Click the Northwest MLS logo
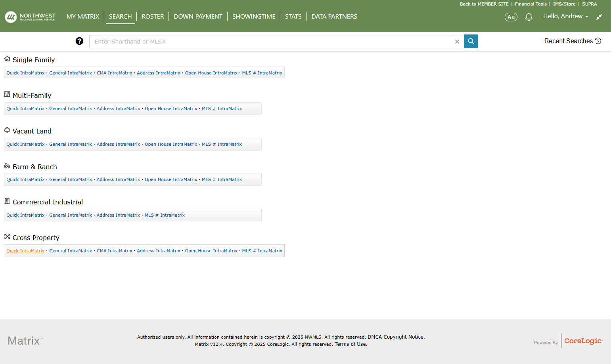Viewport: 611px width, 364px height. click(30, 17)
